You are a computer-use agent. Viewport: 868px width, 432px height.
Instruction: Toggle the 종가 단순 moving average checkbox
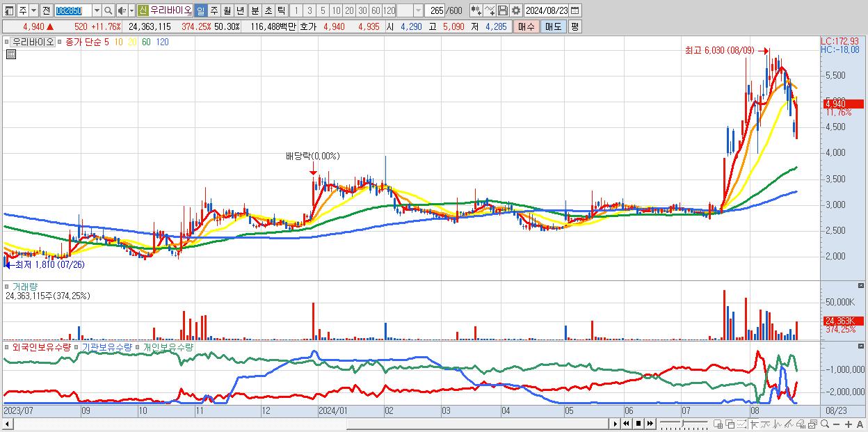click(60, 42)
